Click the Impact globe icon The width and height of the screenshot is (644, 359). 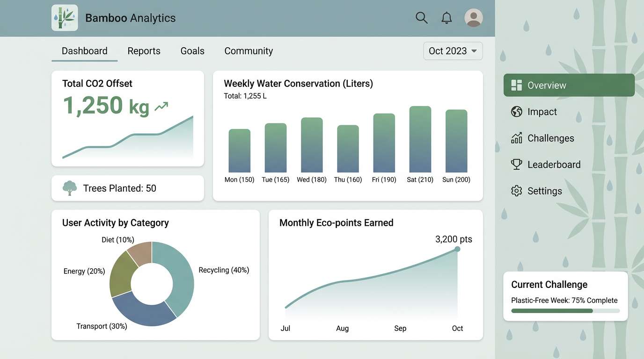pyautogui.click(x=516, y=111)
